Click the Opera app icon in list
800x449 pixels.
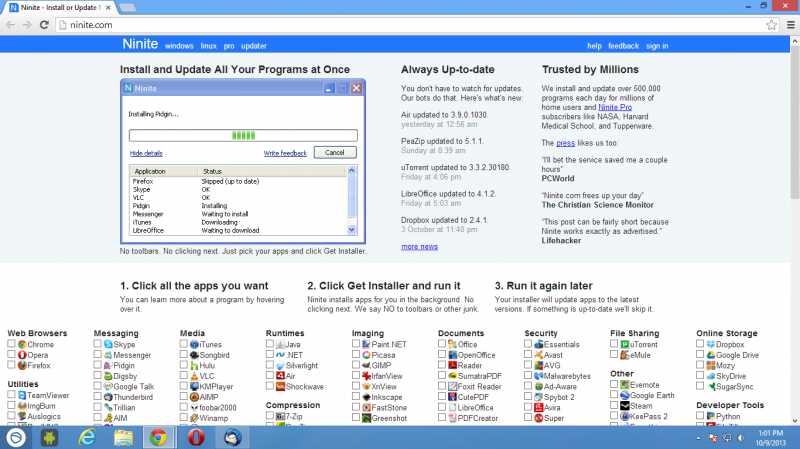(x=22, y=355)
